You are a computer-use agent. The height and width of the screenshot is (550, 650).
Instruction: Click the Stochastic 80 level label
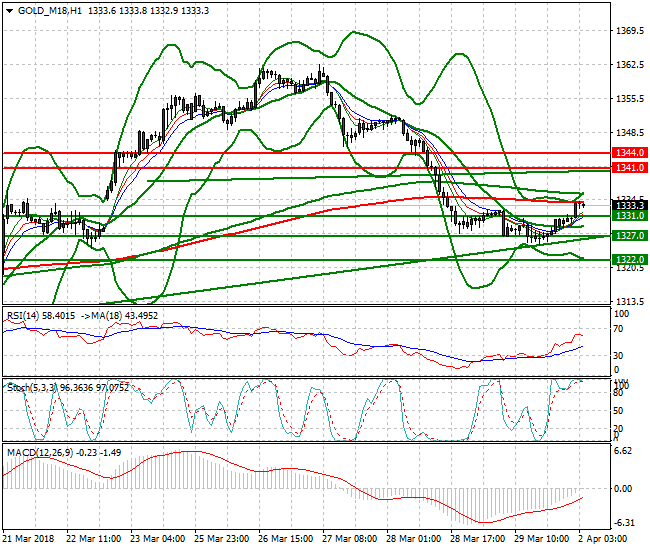coord(618,393)
